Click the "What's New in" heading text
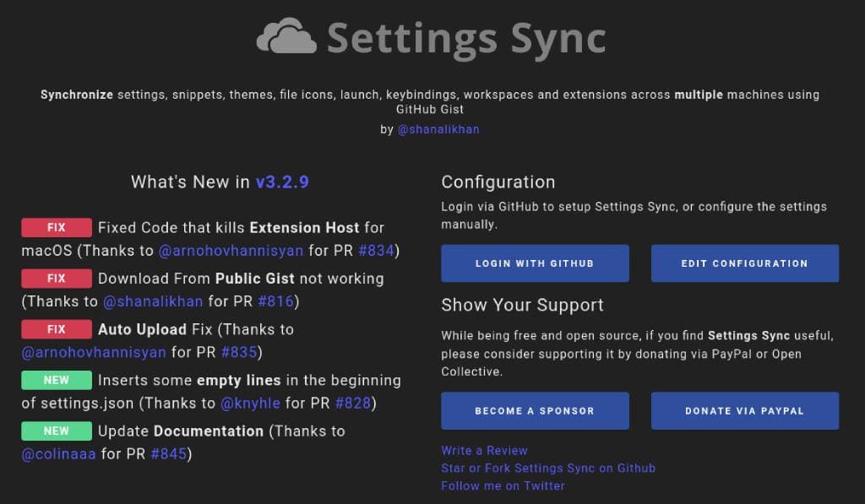 coord(190,182)
